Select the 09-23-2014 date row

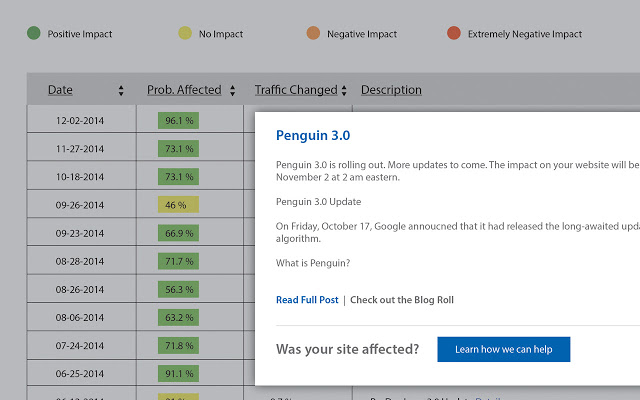click(x=80, y=233)
